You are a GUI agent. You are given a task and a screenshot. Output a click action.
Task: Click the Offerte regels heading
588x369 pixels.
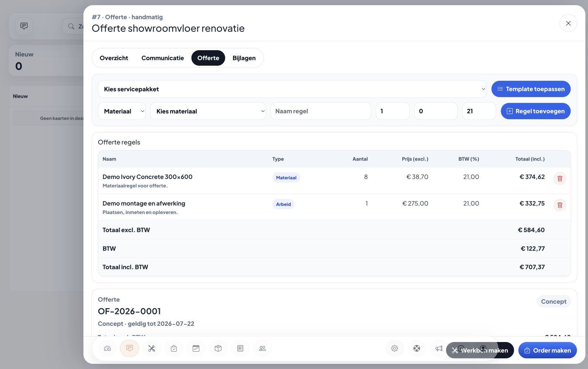coord(119,142)
